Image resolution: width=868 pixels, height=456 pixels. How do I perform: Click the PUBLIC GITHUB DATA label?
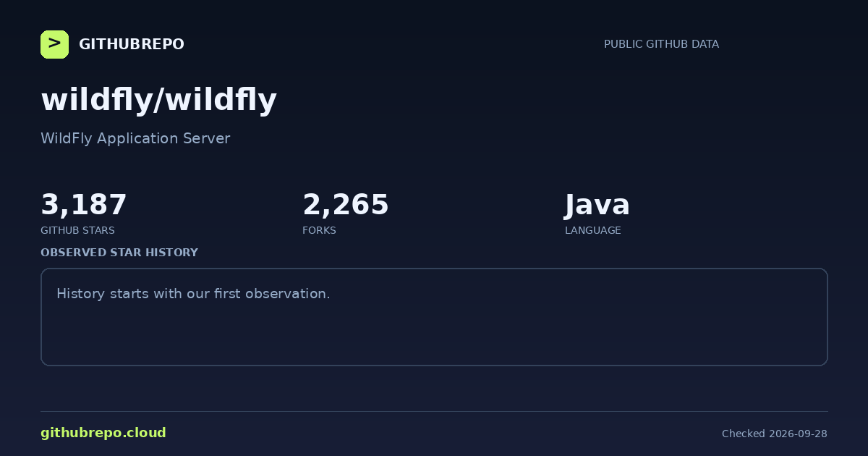[661, 44]
